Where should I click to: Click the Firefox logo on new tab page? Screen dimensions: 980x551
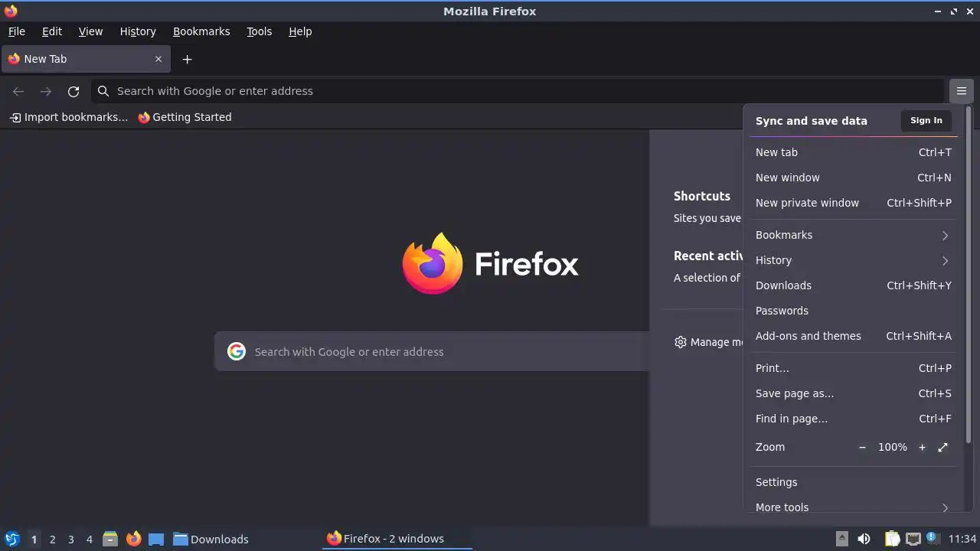click(x=432, y=263)
